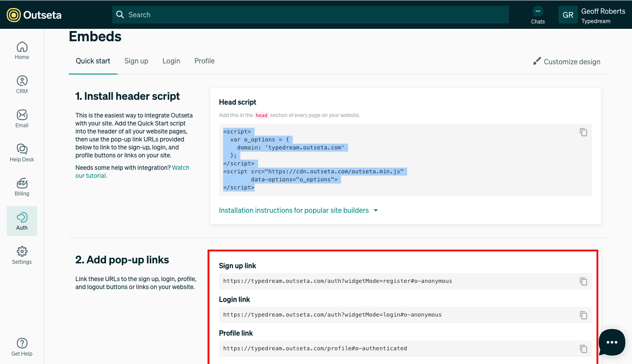Click the search magnifier icon
632x364 pixels.
120,15
